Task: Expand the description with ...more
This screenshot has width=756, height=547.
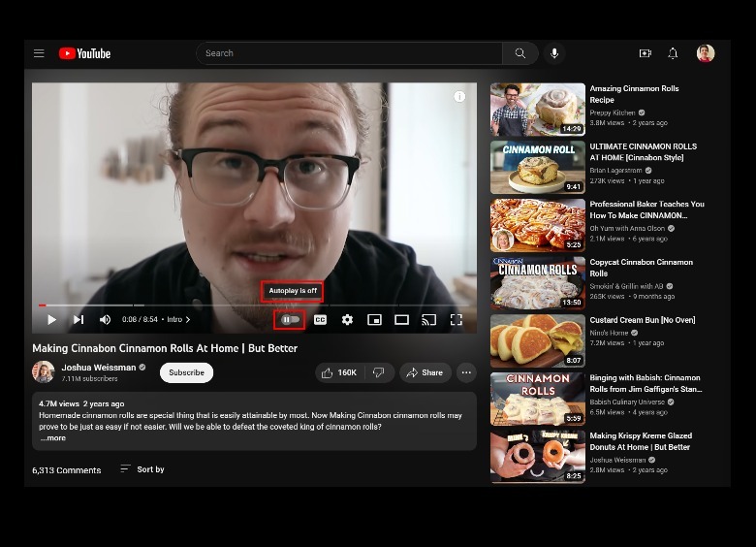Action: (x=53, y=438)
